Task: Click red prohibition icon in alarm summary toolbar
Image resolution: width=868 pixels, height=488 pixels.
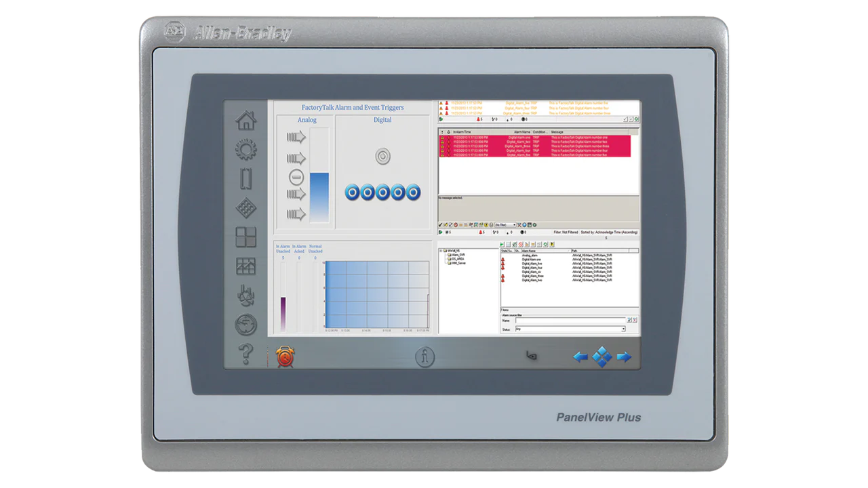Action: point(456,225)
